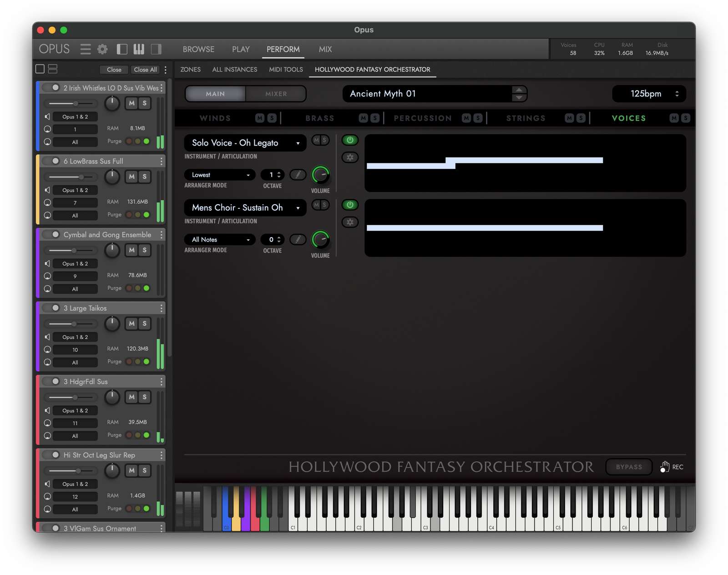728x575 pixels.
Task: Toggle power button for Solo Voice instrument
Action: tap(350, 140)
